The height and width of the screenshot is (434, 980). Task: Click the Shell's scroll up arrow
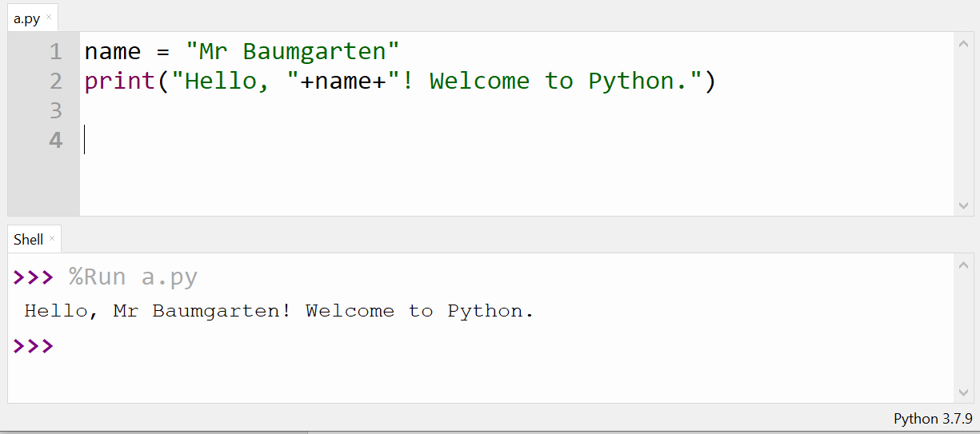coord(963,265)
